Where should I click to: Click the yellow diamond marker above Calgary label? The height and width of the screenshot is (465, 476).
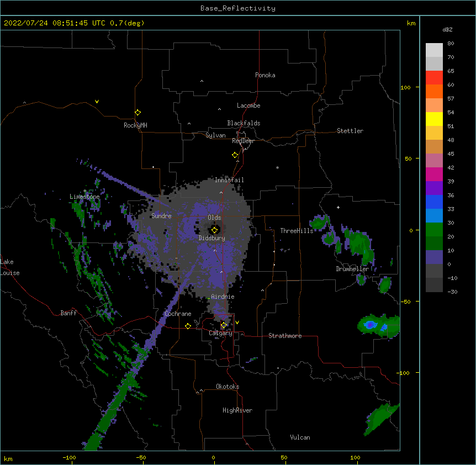pyautogui.click(x=224, y=325)
